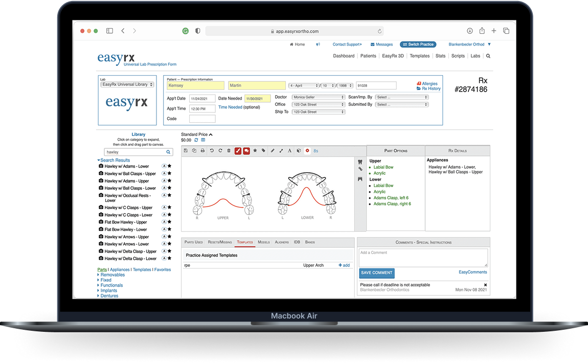Click the tooth icon beside the canvas
Viewport: 588px width, 364px height.
(x=360, y=162)
